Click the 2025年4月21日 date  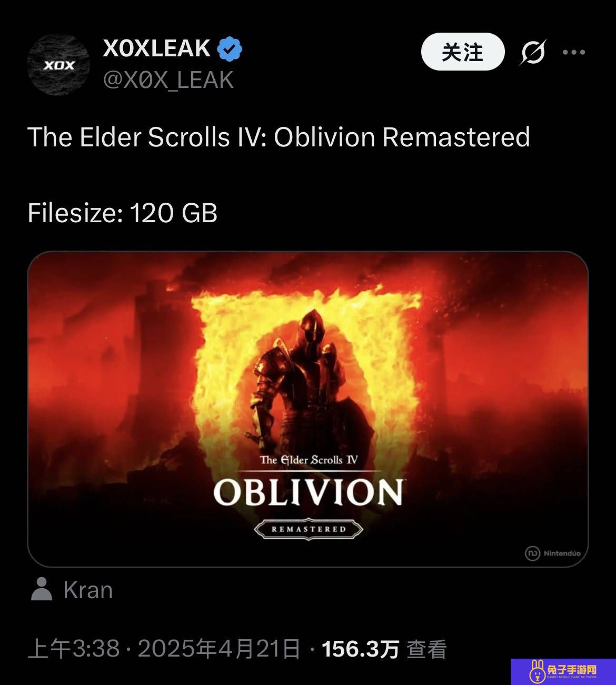click(219, 649)
